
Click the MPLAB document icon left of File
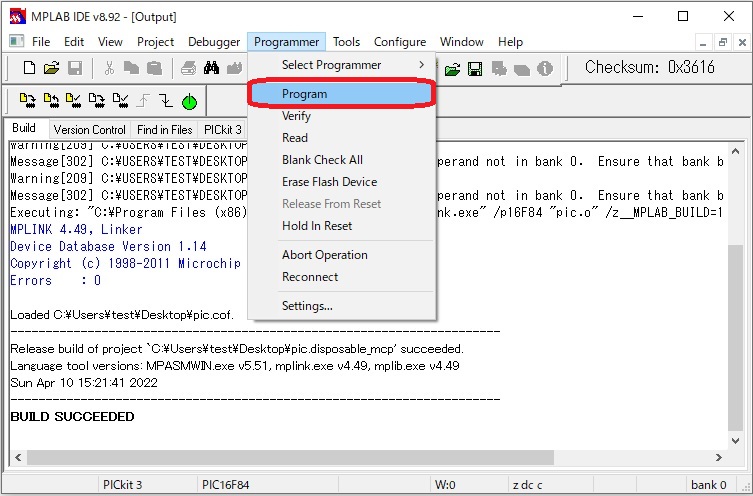[17, 42]
